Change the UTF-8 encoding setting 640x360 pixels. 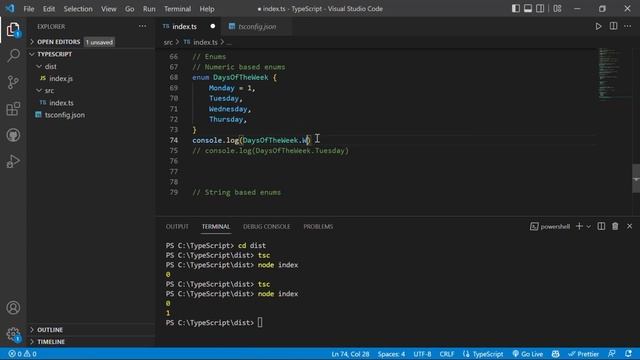[422, 354]
